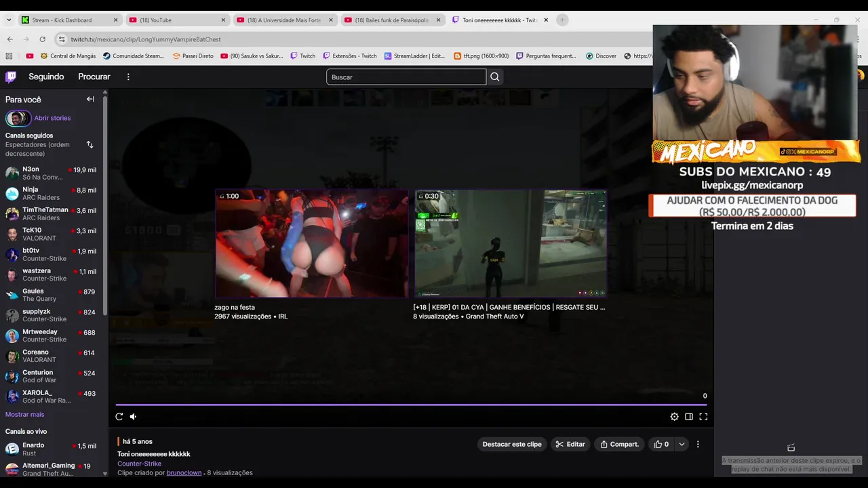Open Chrome's tab search dropdown
Screen dimensions: 868x488
pyautogui.click(x=9, y=20)
